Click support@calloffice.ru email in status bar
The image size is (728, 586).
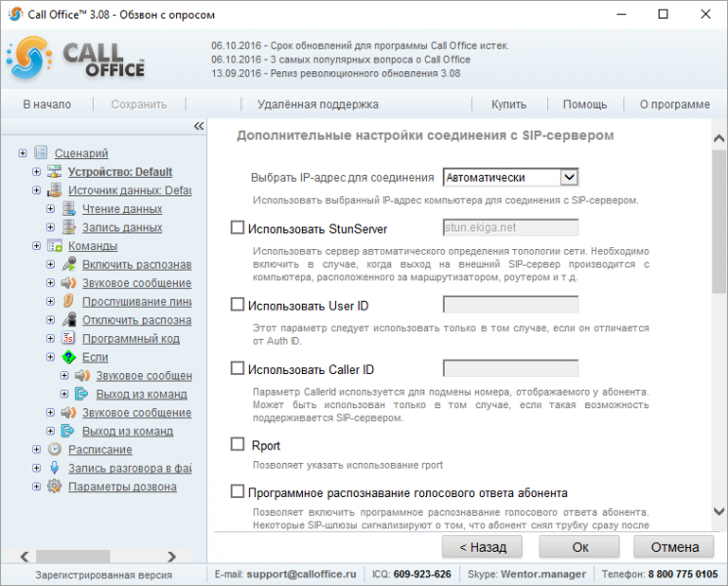pyautogui.click(x=301, y=574)
